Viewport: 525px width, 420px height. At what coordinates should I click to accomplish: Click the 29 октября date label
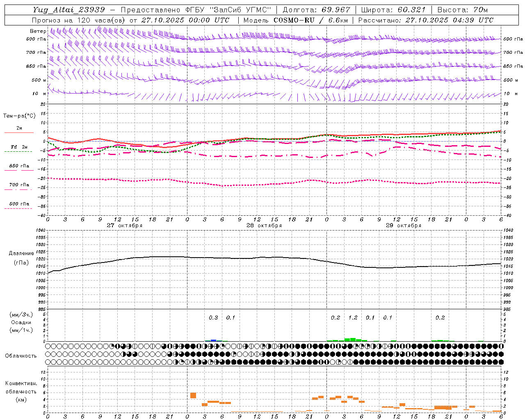coord(404,225)
